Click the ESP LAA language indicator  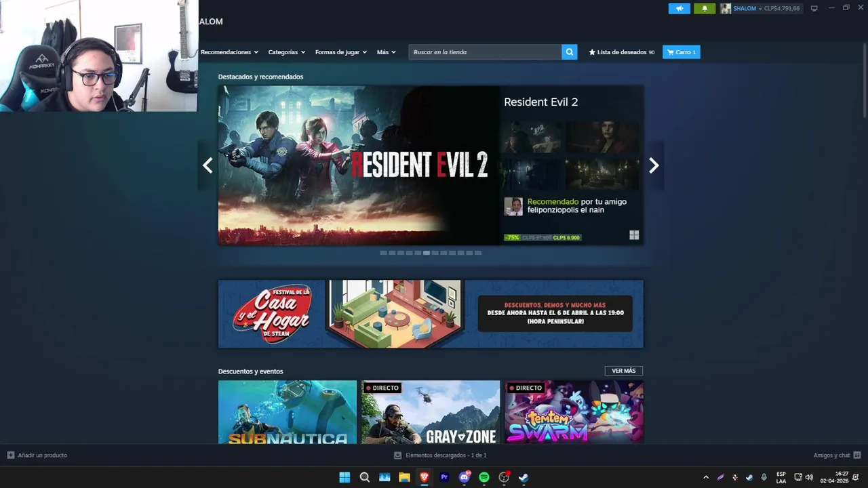click(781, 477)
